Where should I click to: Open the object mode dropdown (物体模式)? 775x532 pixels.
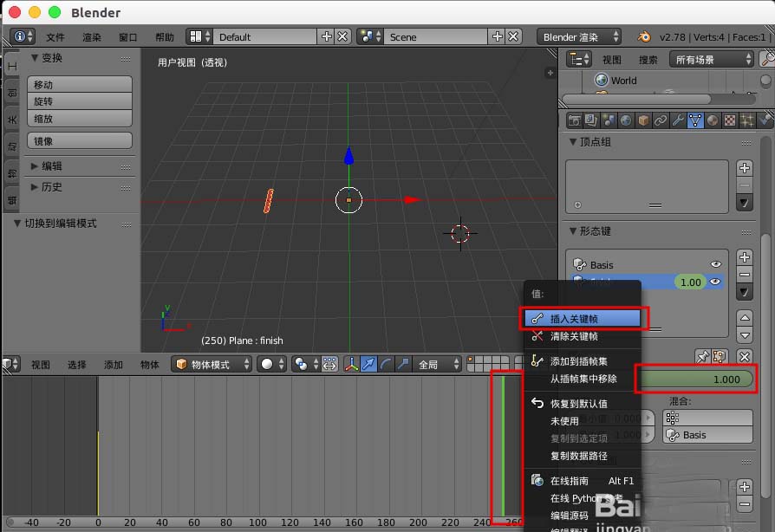click(212, 365)
